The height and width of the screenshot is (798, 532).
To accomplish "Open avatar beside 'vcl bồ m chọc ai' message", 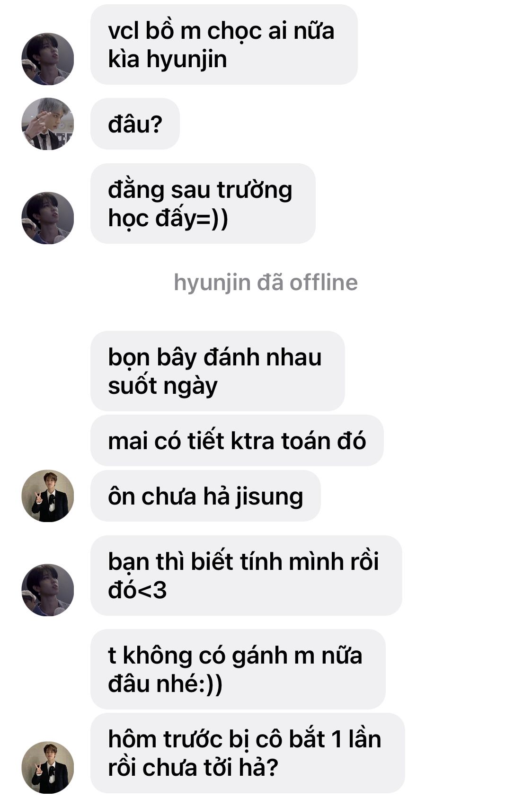I will tap(48, 59).
